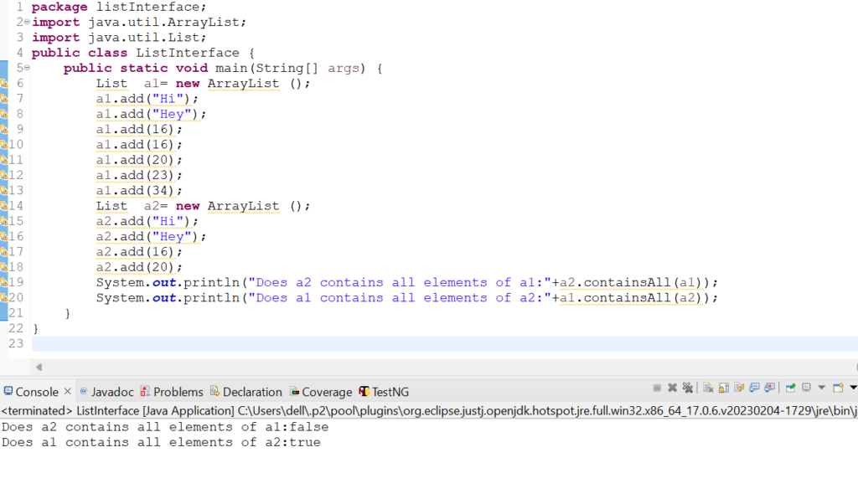Click 'List a2= new ArrayList ();' on line 14
Viewport: 858px width, 504px height.
tap(203, 206)
